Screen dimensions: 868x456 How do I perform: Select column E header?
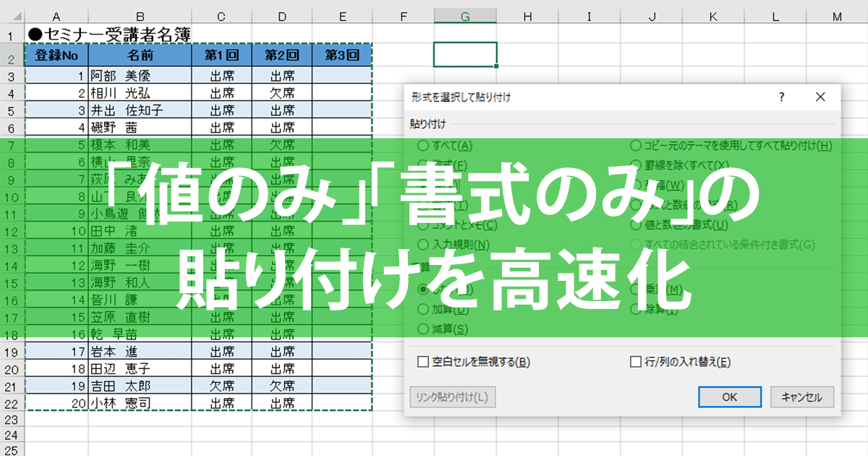(342, 16)
